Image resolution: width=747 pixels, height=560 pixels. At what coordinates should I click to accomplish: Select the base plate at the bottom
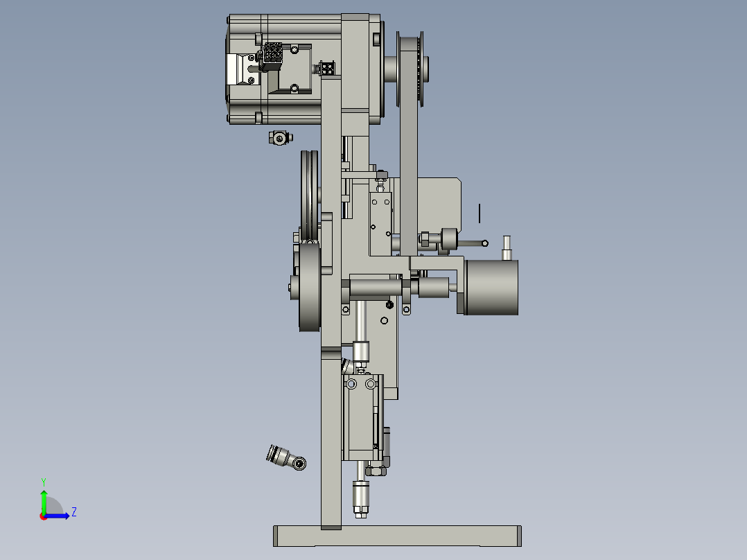[398, 537]
